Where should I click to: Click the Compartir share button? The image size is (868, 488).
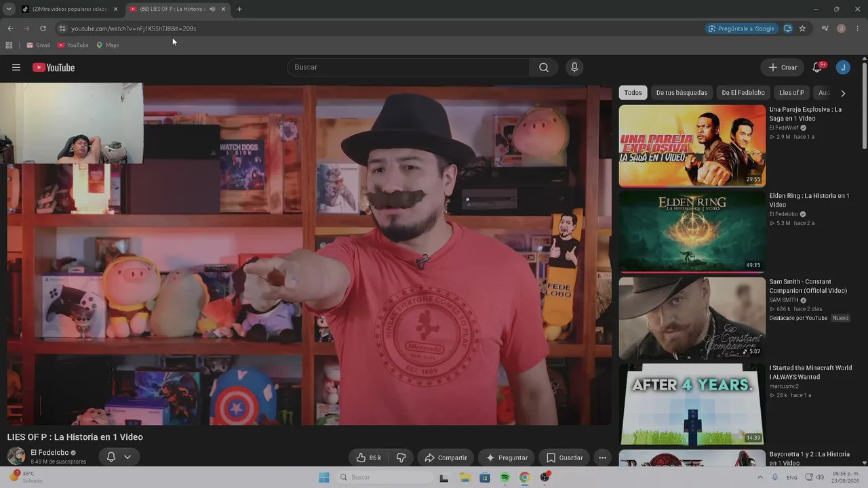coord(446,457)
